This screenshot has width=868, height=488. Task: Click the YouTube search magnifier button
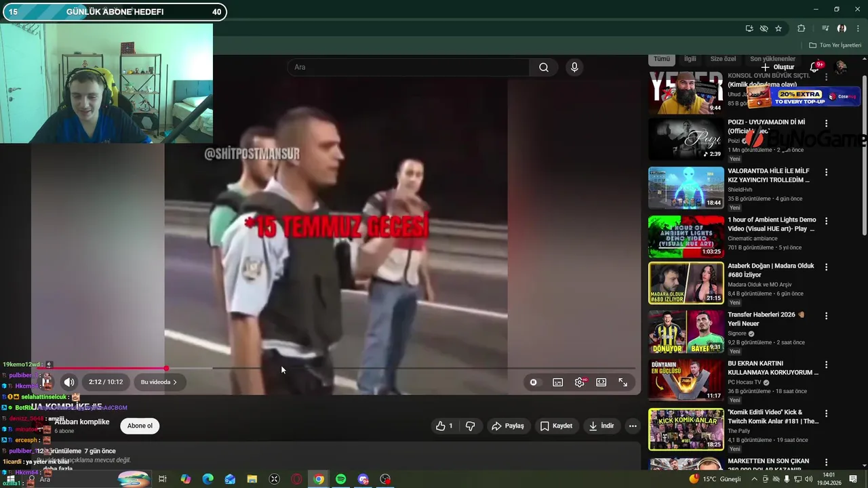point(543,67)
